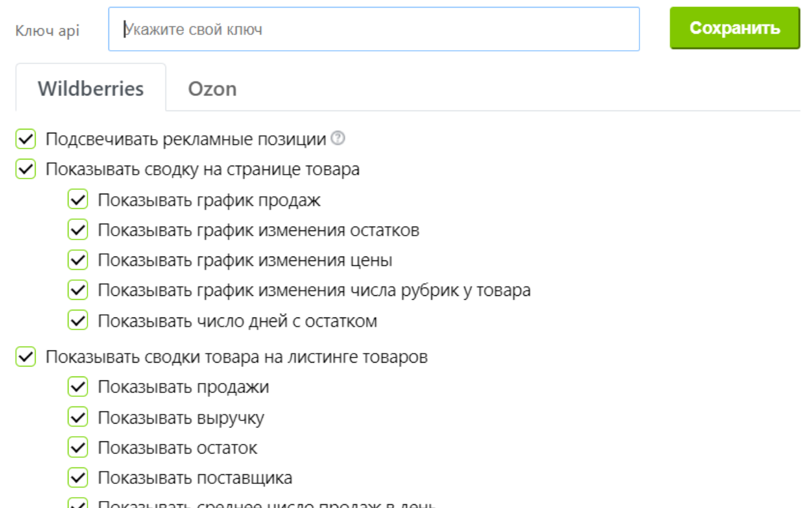Focus the Ключ api input field
Viewport: 812px width, 508px height.
click(374, 29)
